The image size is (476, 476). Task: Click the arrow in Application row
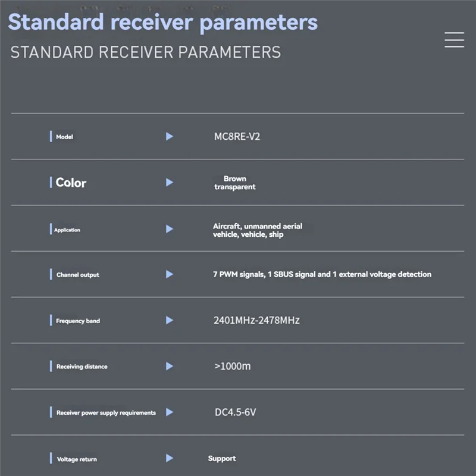170,229
